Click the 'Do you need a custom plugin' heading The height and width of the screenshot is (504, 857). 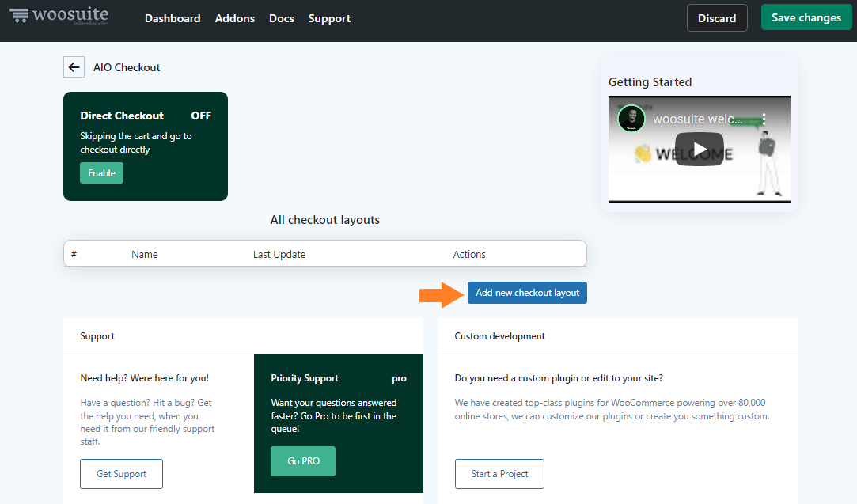(x=559, y=378)
